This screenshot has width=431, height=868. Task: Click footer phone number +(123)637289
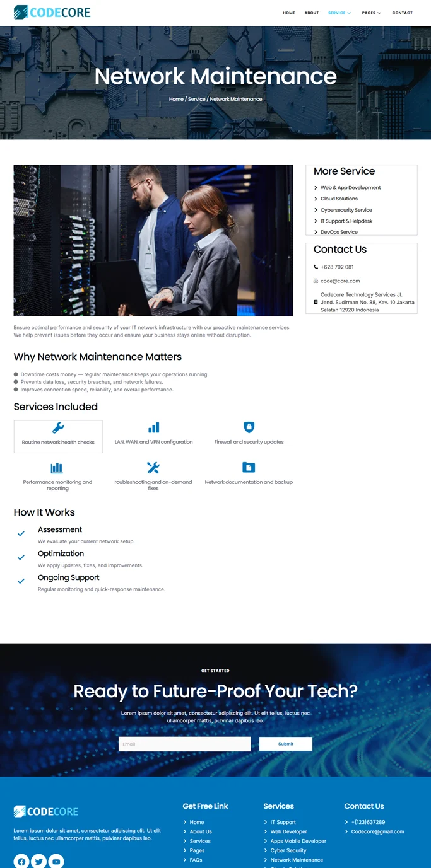(368, 822)
